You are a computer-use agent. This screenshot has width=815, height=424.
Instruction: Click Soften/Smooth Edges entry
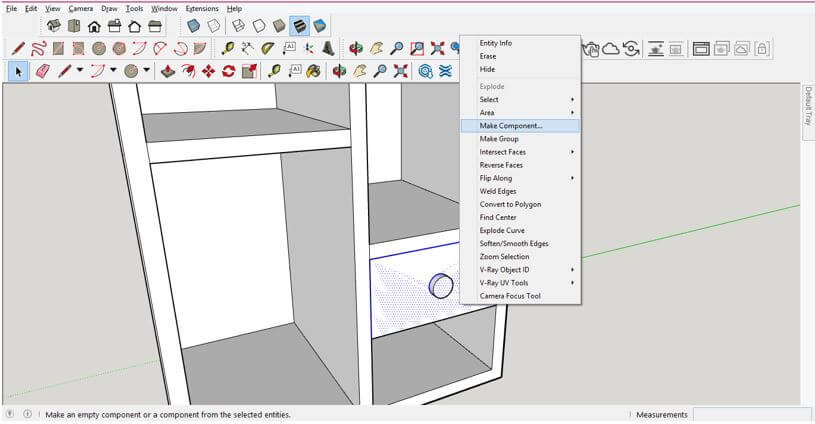click(520, 243)
